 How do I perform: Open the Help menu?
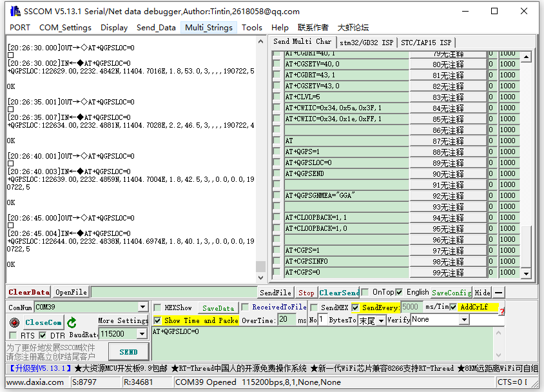[280, 28]
